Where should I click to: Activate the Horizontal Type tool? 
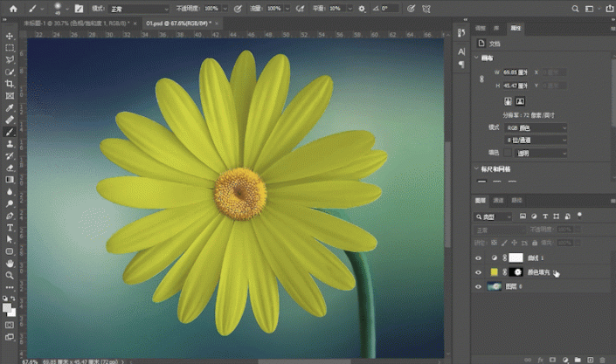coord(9,226)
